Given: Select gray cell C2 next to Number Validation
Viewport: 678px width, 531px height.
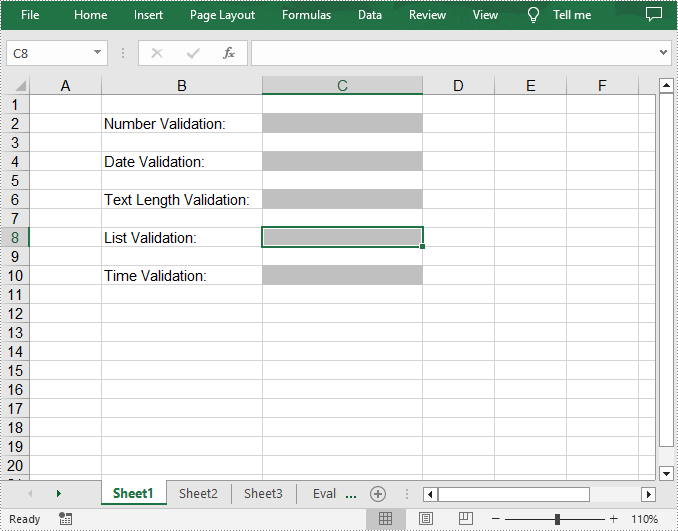Looking at the screenshot, I should point(342,124).
